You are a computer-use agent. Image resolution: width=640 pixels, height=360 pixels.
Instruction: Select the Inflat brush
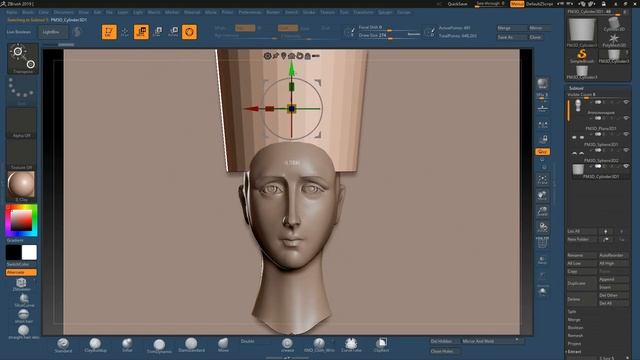127,345
